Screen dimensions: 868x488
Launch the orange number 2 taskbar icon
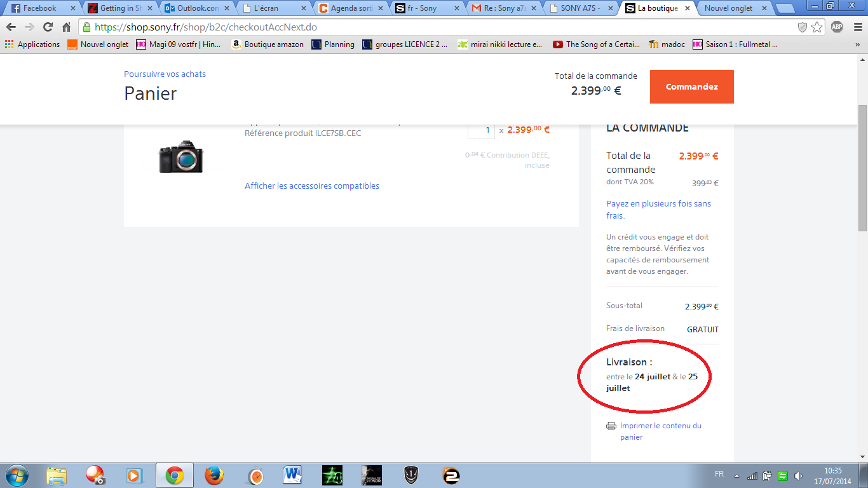pos(451,475)
